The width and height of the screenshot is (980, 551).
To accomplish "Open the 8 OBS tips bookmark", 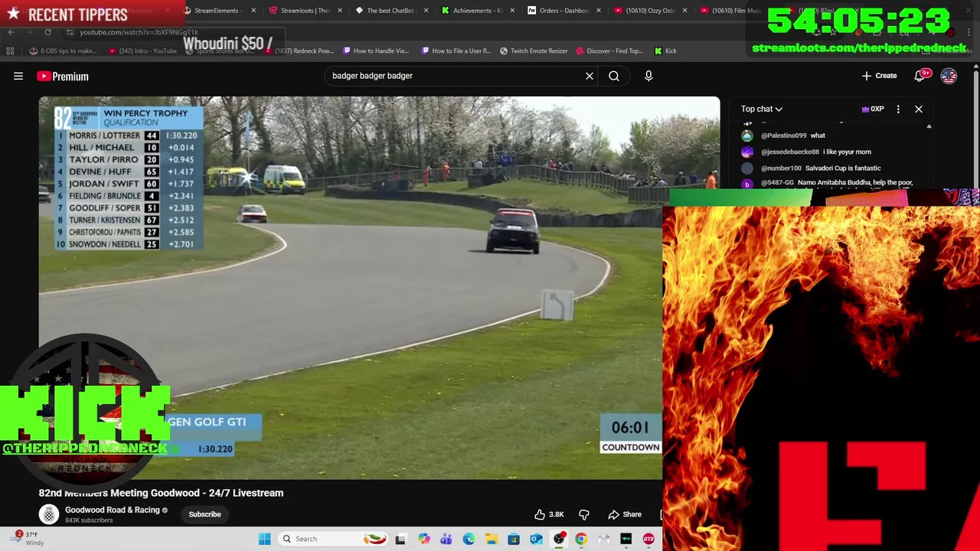I will click(x=63, y=51).
